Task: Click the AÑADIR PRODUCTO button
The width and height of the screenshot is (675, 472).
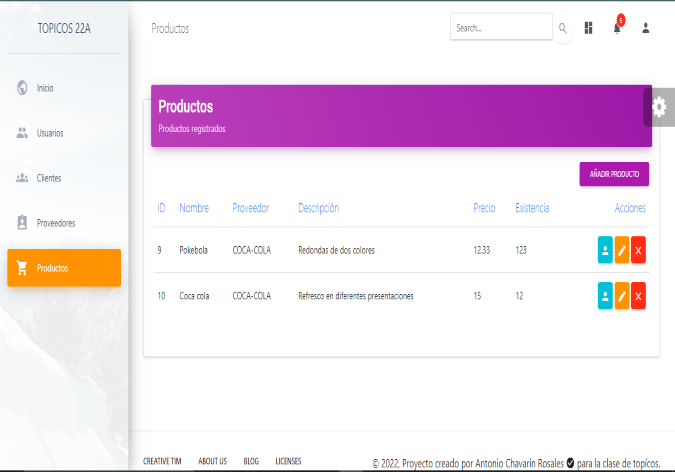Action: coord(614,174)
